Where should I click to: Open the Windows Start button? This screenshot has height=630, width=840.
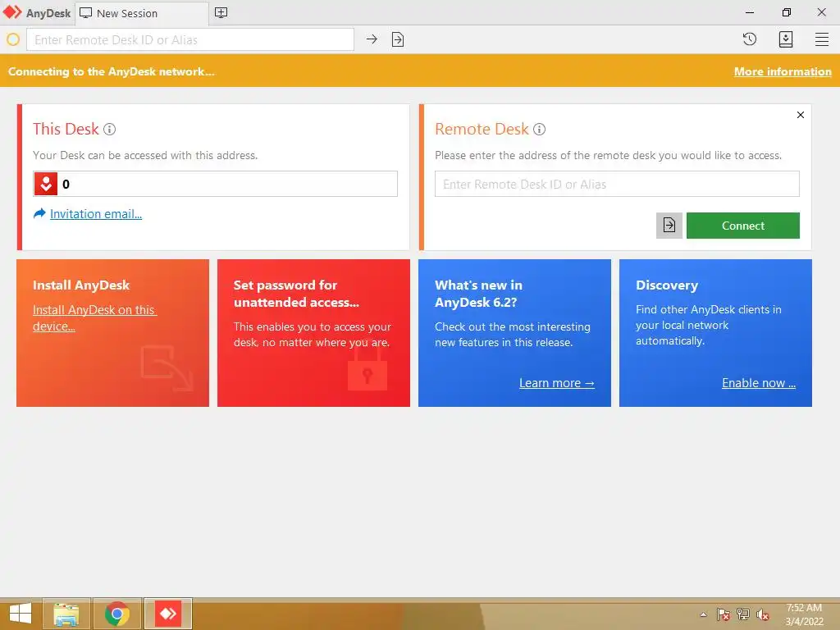(21, 614)
